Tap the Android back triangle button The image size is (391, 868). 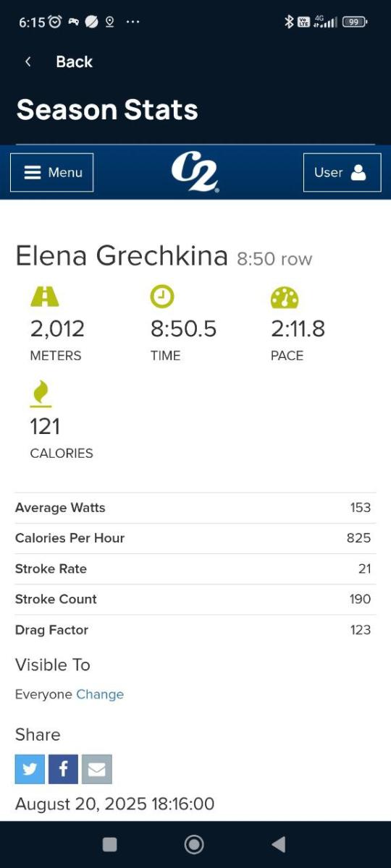click(x=278, y=844)
